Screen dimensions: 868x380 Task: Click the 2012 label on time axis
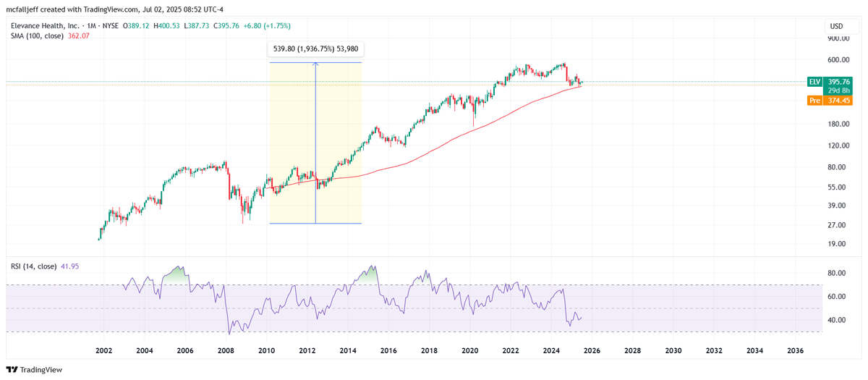tap(307, 350)
